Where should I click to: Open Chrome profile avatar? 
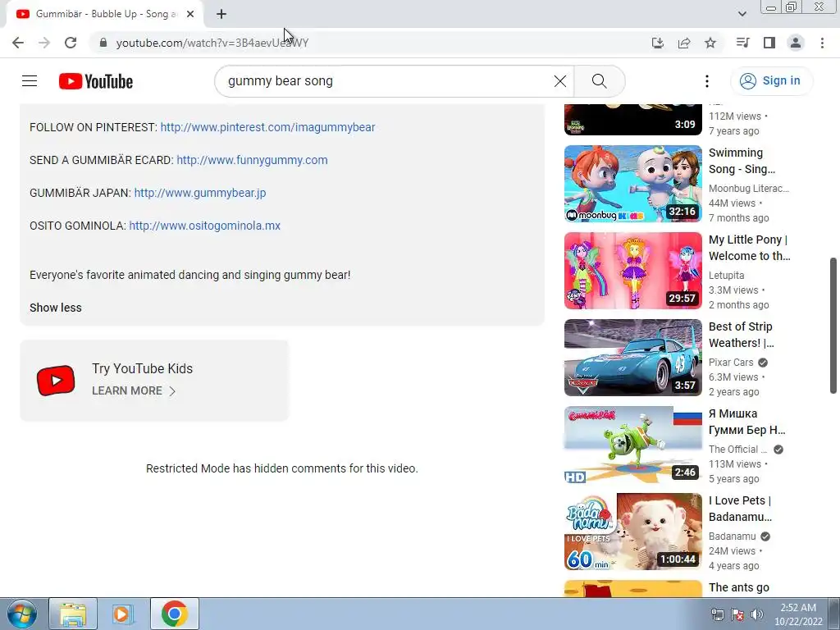[x=796, y=43]
